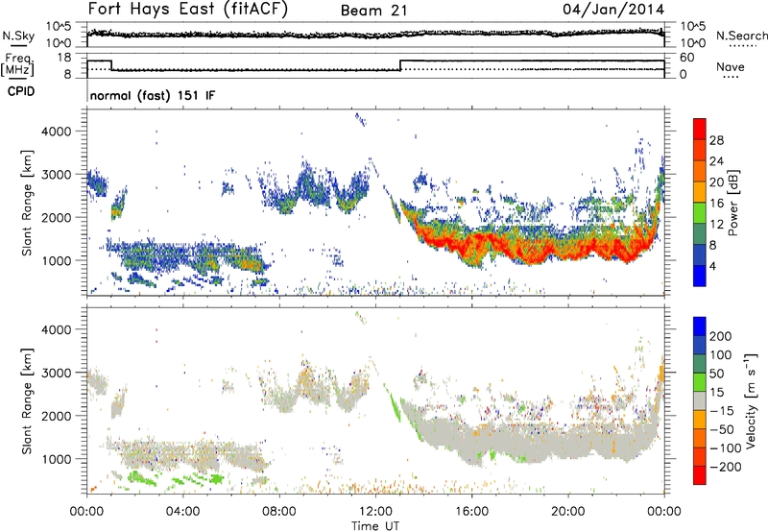The height and width of the screenshot is (532, 768).
Task: Click the '20:00' time axis label
Action: pyautogui.click(x=568, y=512)
